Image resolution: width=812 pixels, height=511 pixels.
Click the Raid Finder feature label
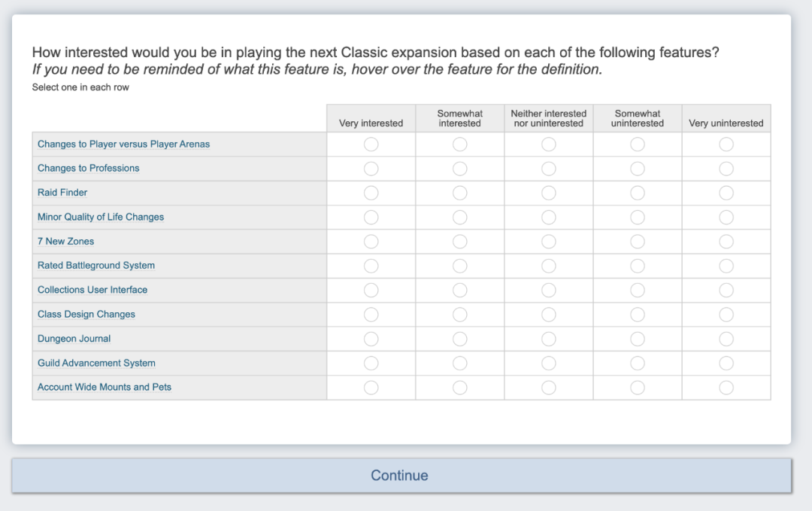[x=62, y=193]
